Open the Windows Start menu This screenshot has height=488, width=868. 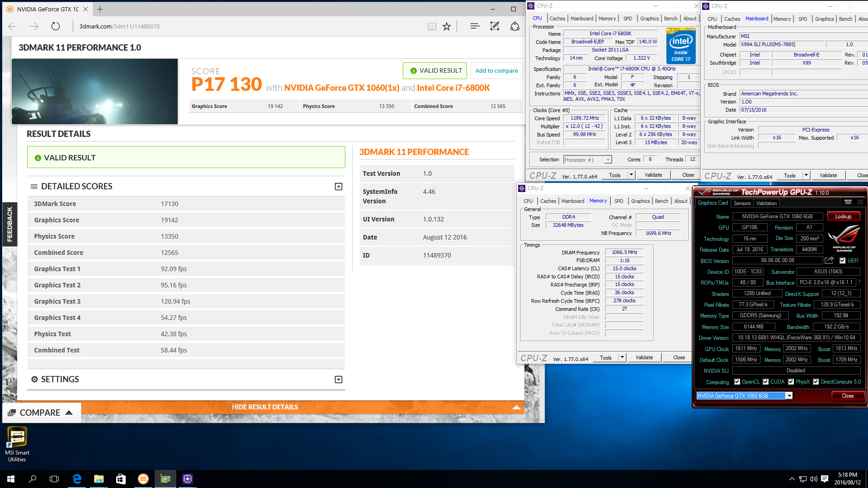11,479
